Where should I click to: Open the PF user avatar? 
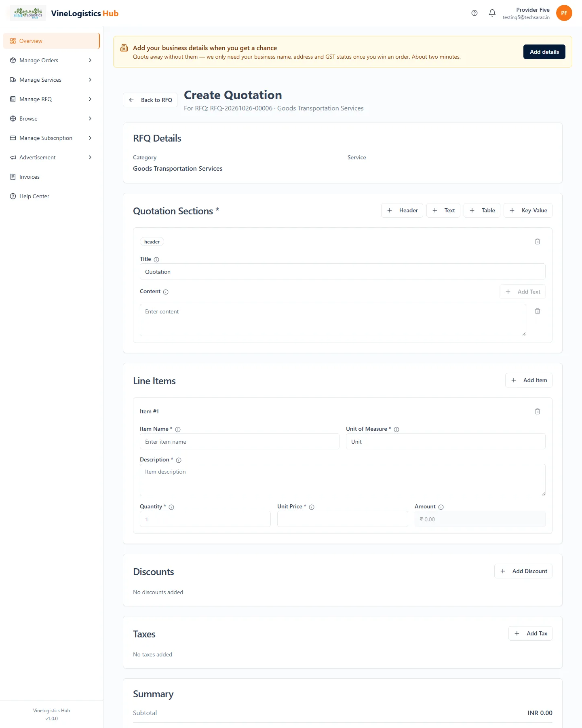564,13
